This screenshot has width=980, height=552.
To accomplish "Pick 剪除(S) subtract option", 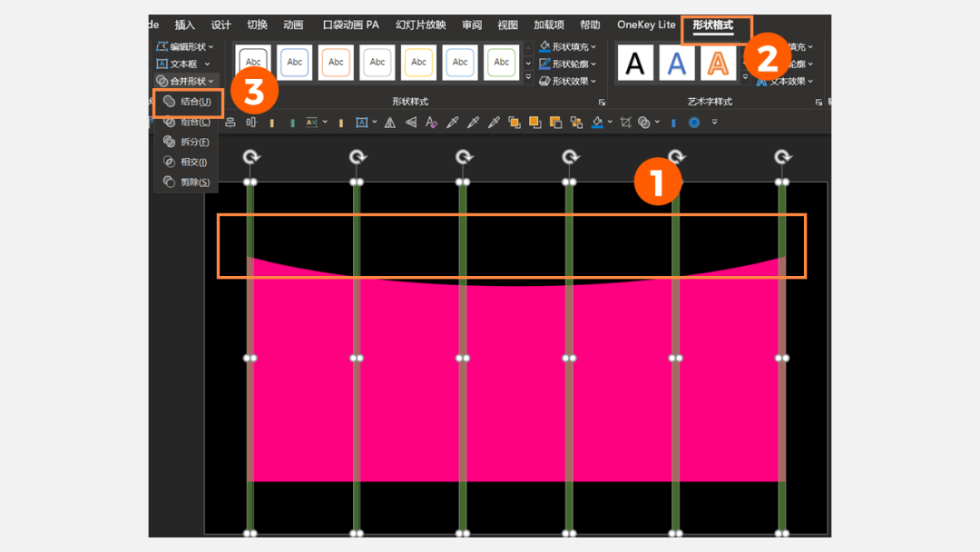I will point(188,182).
